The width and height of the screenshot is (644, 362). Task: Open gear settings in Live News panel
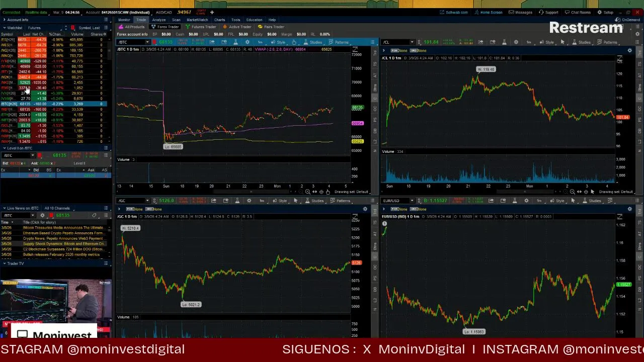[42, 216]
